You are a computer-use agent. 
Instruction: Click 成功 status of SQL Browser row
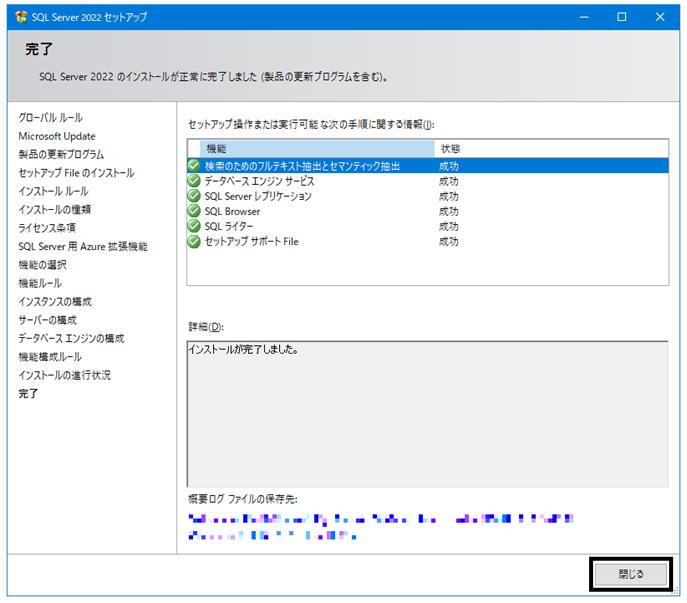coord(449,211)
